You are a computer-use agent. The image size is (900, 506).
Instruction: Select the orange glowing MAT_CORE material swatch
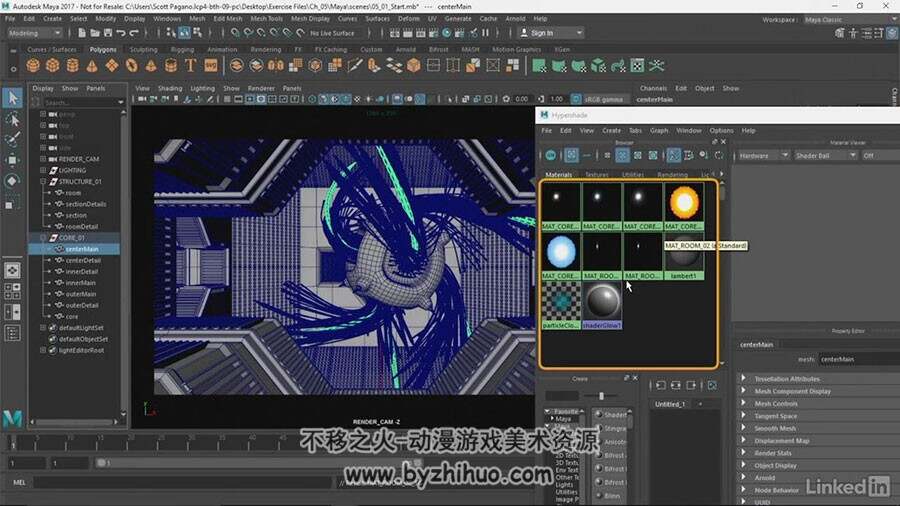pos(684,206)
